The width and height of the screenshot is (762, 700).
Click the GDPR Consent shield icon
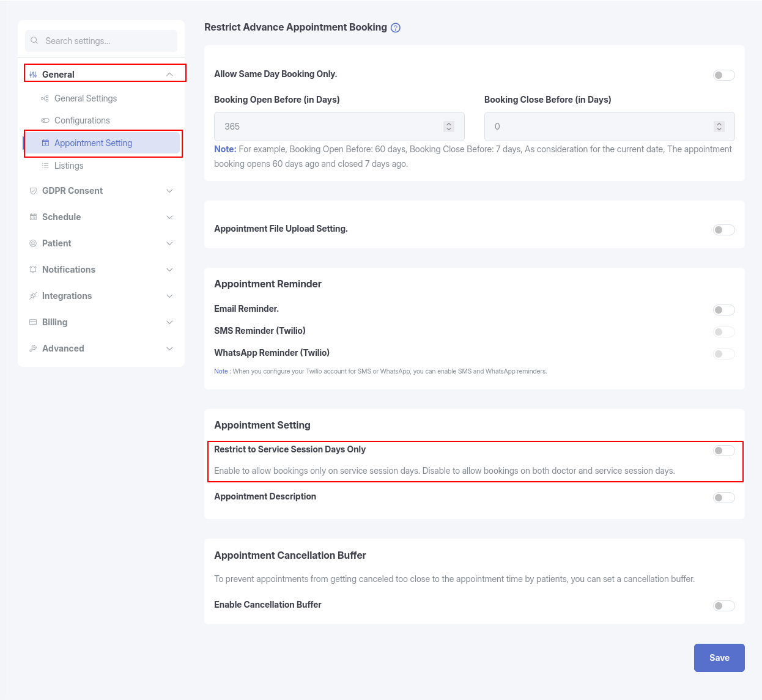33,191
